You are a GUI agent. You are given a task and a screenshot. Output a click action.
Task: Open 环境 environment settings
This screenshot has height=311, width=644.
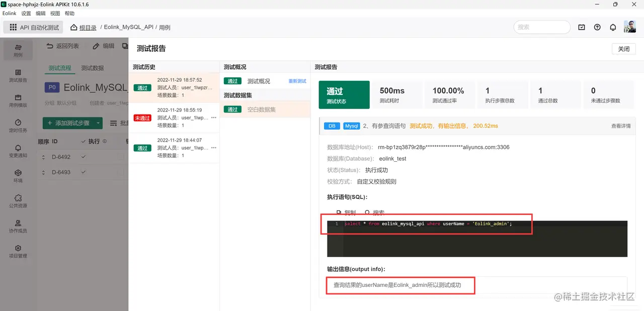pos(18,176)
